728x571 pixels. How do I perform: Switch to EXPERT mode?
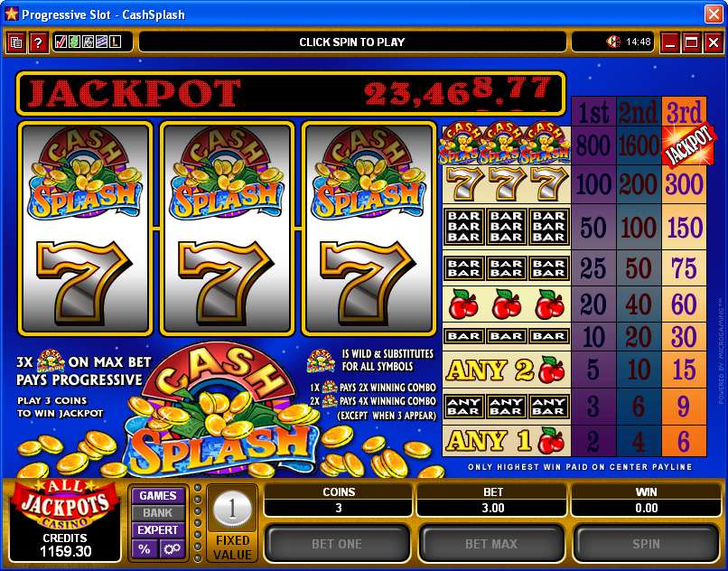click(158, 530)
